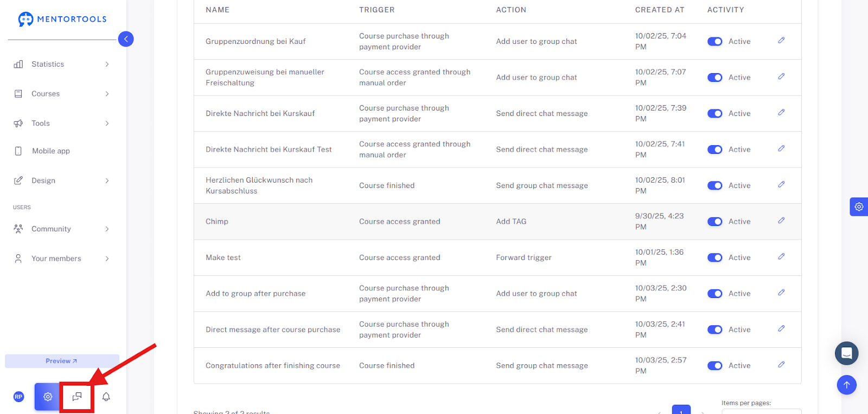Image resolution: width=868 pixels, height=414 pixels.
Task: Open the support chat bubble widget
Action: pos(846,353)
